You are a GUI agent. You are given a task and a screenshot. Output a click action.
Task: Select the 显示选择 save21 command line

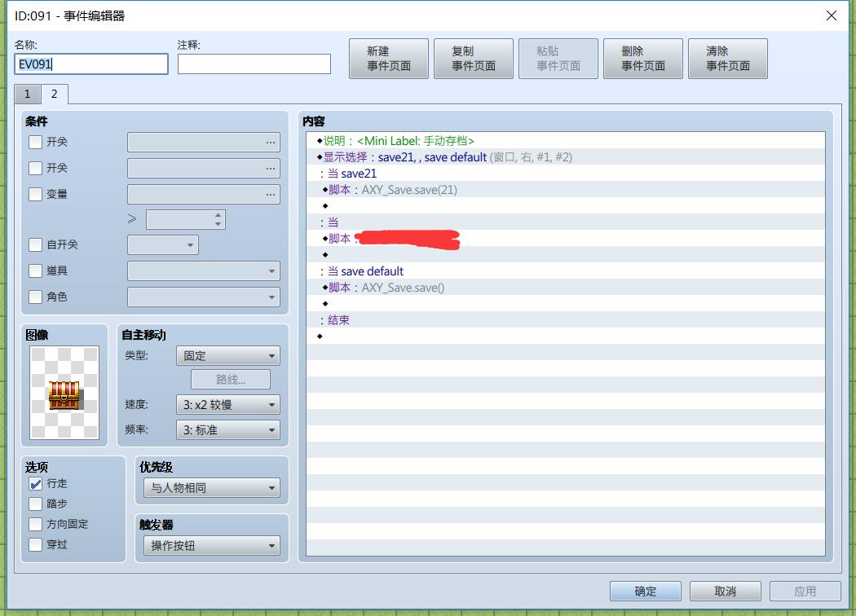click(566, 157)
